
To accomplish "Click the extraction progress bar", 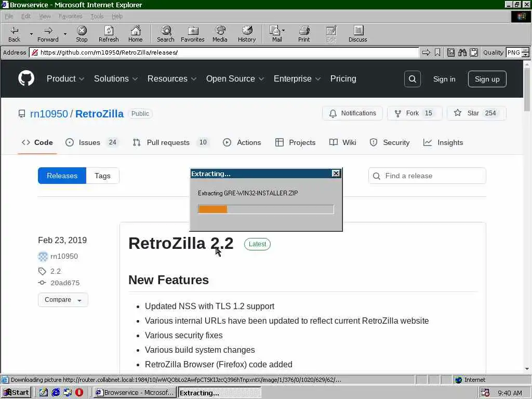I will pyautogui.click(x=265, y=209).
